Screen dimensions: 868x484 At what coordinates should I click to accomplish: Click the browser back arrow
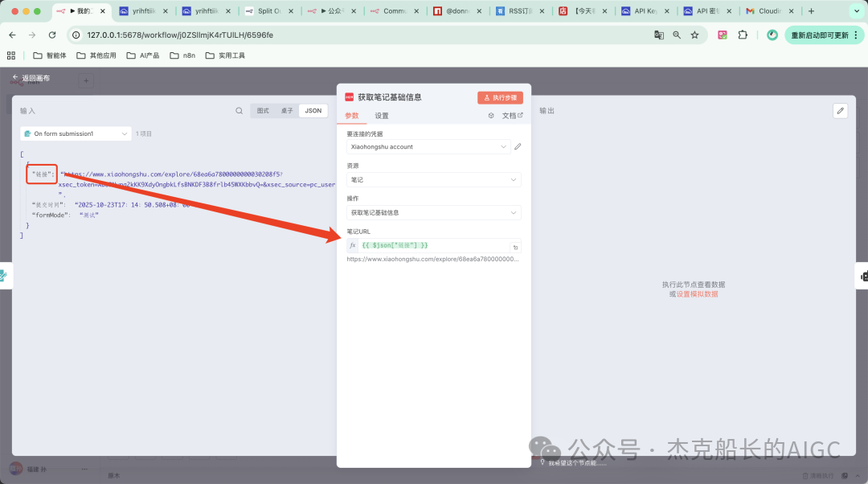pyautogui.click(x=12, y=35)
